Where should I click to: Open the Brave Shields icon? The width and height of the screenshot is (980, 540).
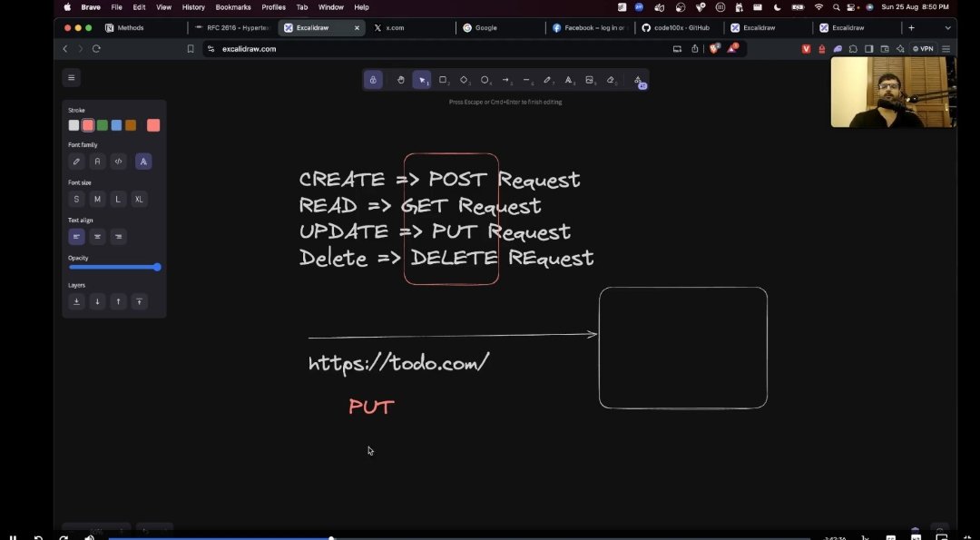tap(714, 48)
